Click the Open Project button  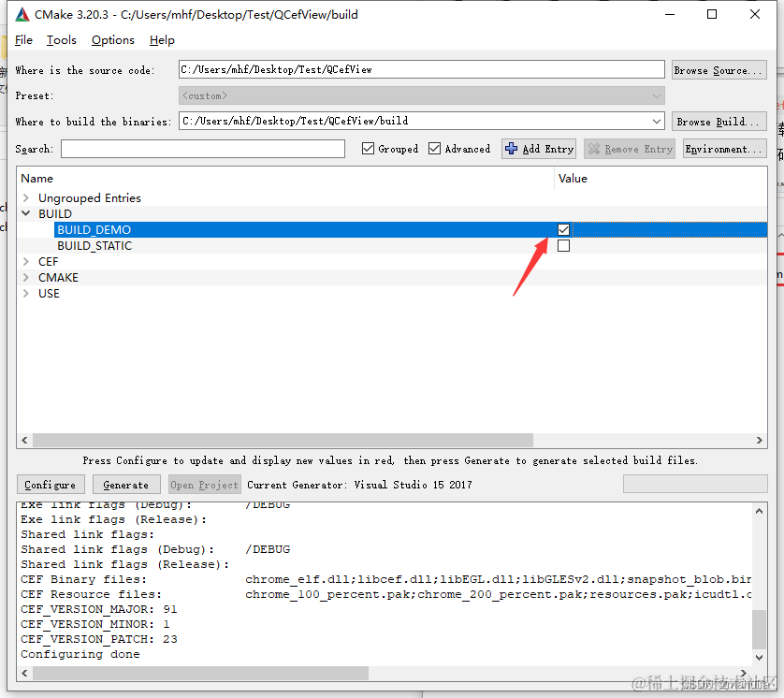(x=205, y=485)
